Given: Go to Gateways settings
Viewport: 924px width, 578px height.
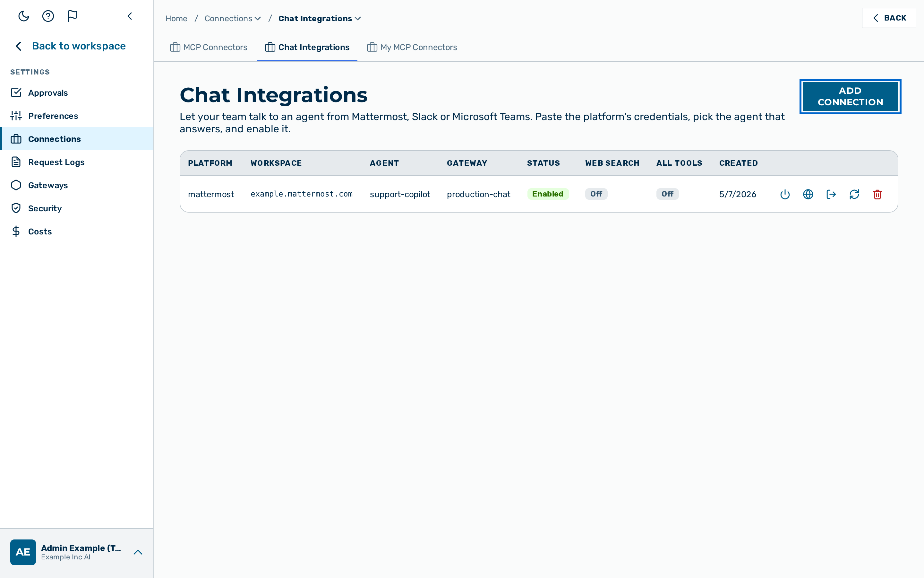Looking at the screenshot, I should [x=77, y=185].
